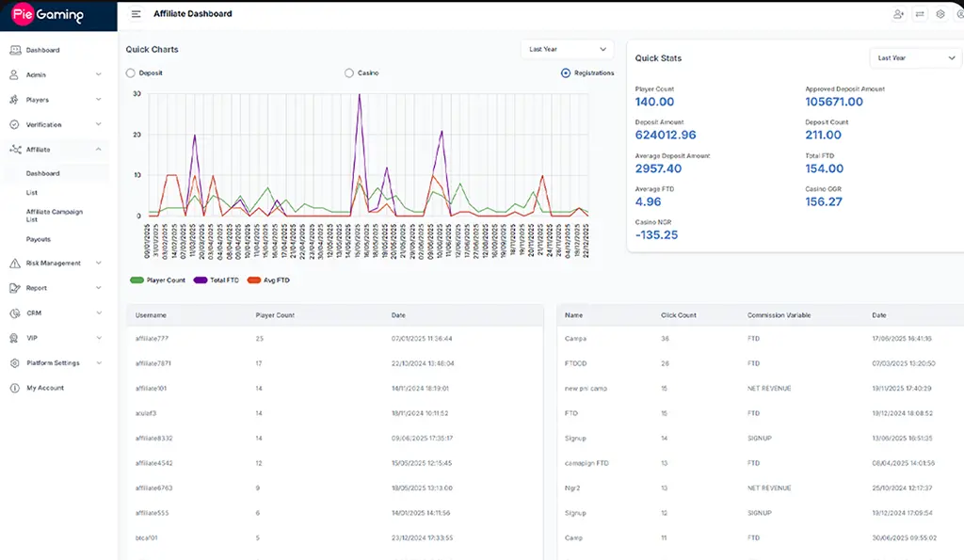Select the Deposit radio button
Screen dimensions: 964x560
[130, 72]
